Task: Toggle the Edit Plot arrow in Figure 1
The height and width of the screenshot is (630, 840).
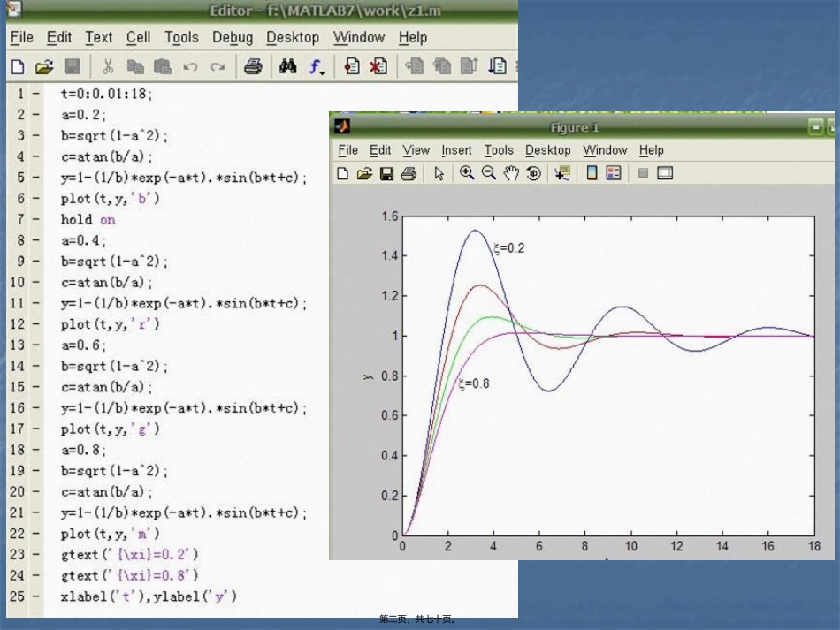Action: point(439,174)
